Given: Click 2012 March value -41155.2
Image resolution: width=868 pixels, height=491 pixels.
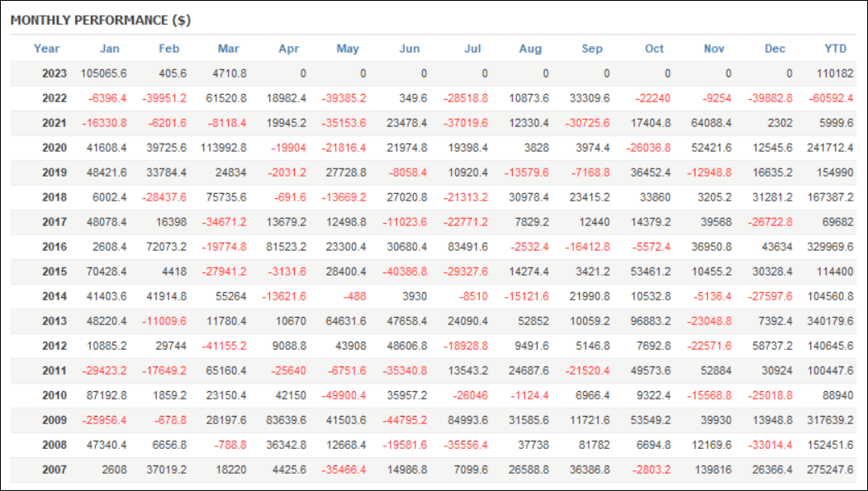Looking at the screenshot, I should pyautogui.click(x=224, y=346).
